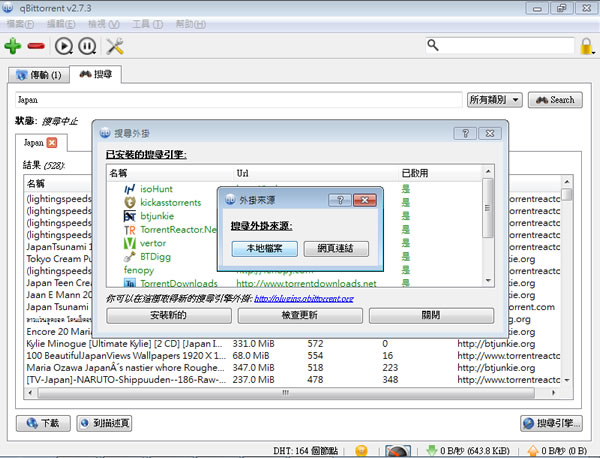The image size is (600, 458).
Task: Close the Japan tab with the red X
Action: [52, 143]
